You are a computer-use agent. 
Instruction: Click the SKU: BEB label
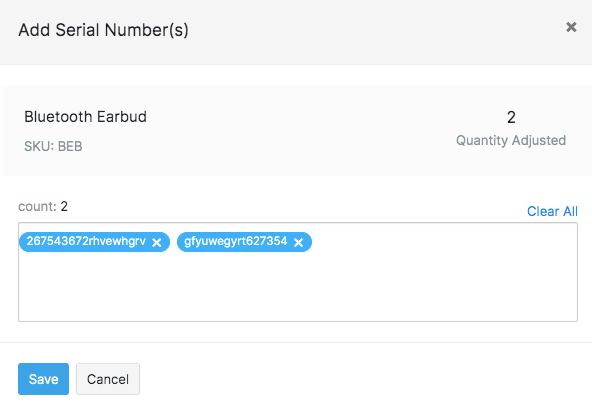coord(53,146)
